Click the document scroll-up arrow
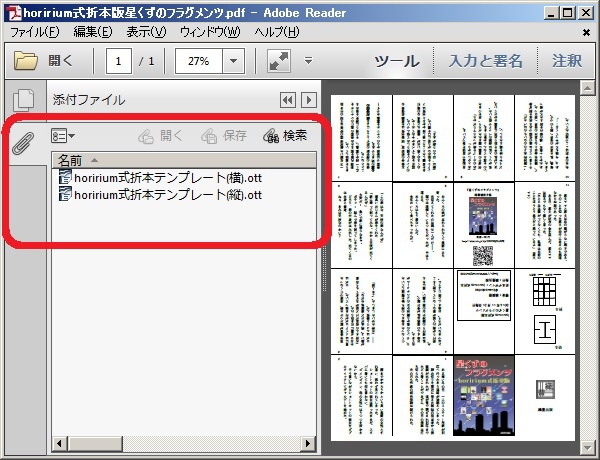The image size is (600, 460). (x=587, y=88)
